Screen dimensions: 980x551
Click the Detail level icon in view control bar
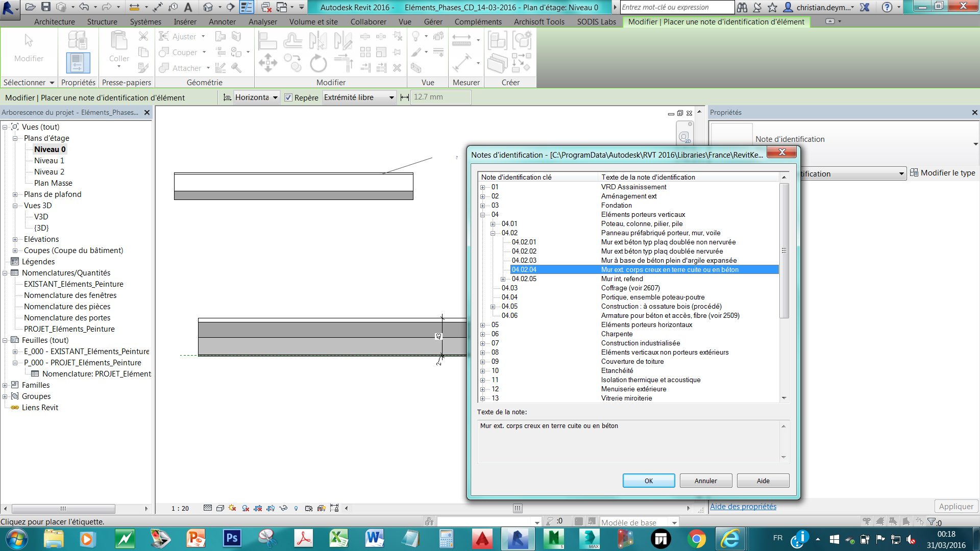(207, 508)
